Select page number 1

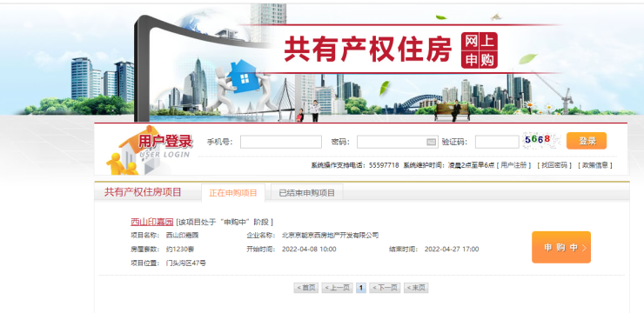click(360, 288)
